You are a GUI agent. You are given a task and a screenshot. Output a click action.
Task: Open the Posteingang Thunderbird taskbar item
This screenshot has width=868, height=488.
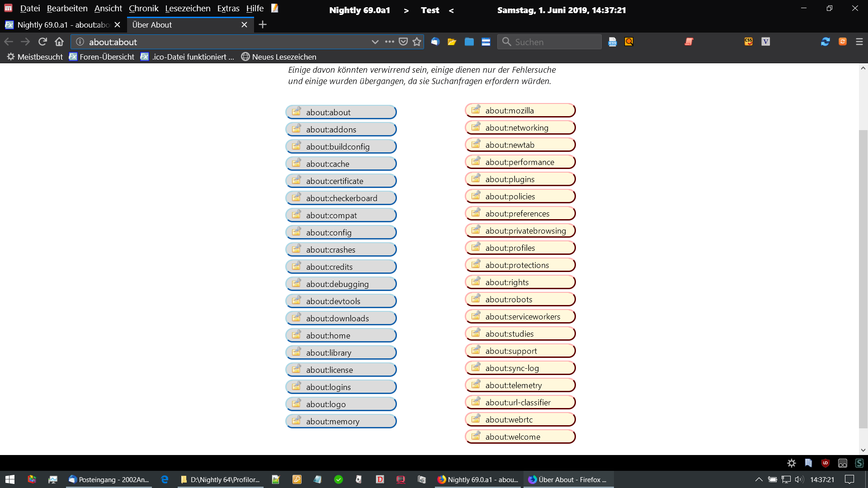coord(108,479)
